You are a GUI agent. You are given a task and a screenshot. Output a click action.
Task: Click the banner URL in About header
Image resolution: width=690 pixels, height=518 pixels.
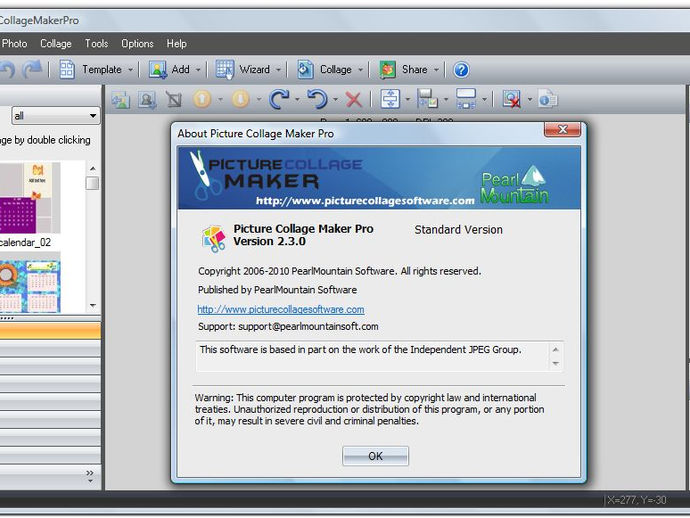[365, 201]
